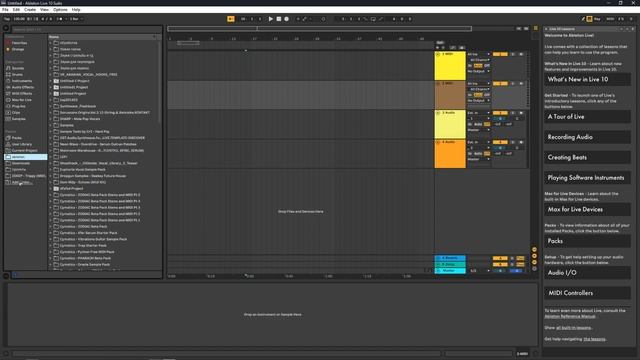Select Downloads folder under Places
Viewport: 640px width, 360px height.
point(20,163)
